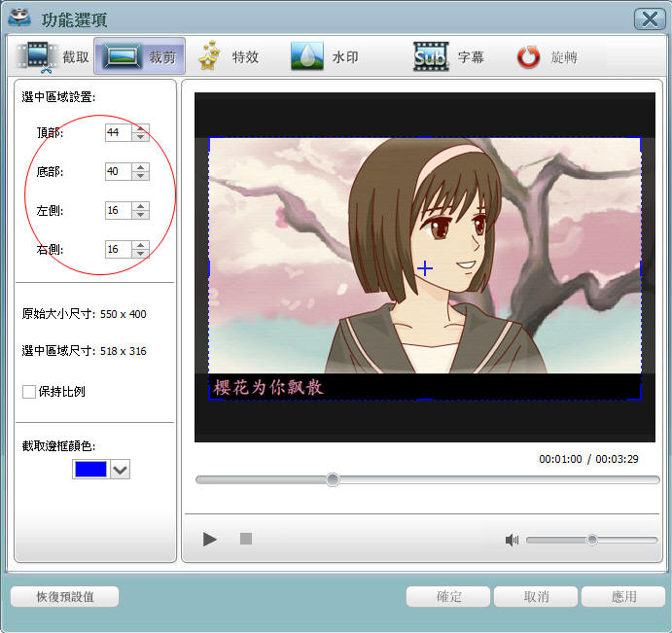Viewport: 672px width, 633px height.
Task: Click the 確定 confirm button
Action: pyautogui.click(x=448, y=596)
